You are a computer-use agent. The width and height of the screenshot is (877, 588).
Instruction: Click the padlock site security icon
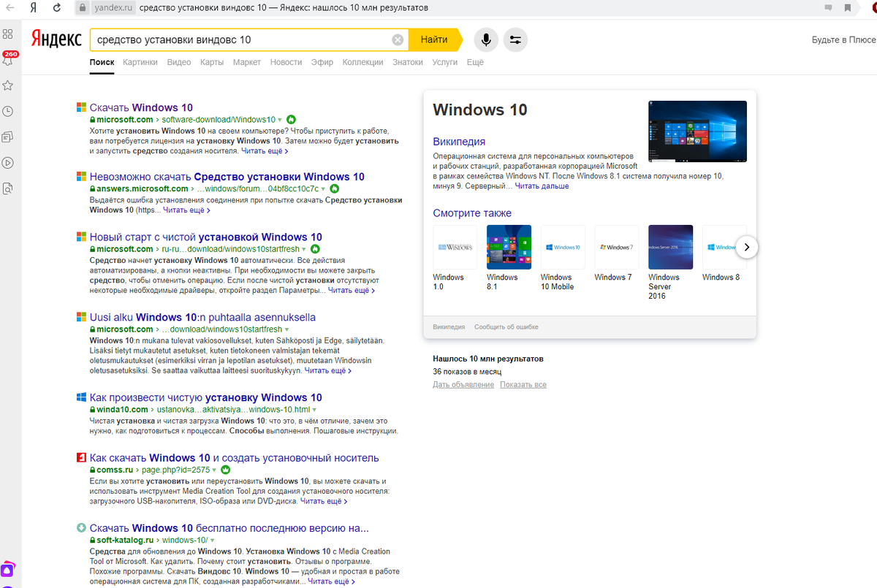pyautogui.click(x=83, y=8)
